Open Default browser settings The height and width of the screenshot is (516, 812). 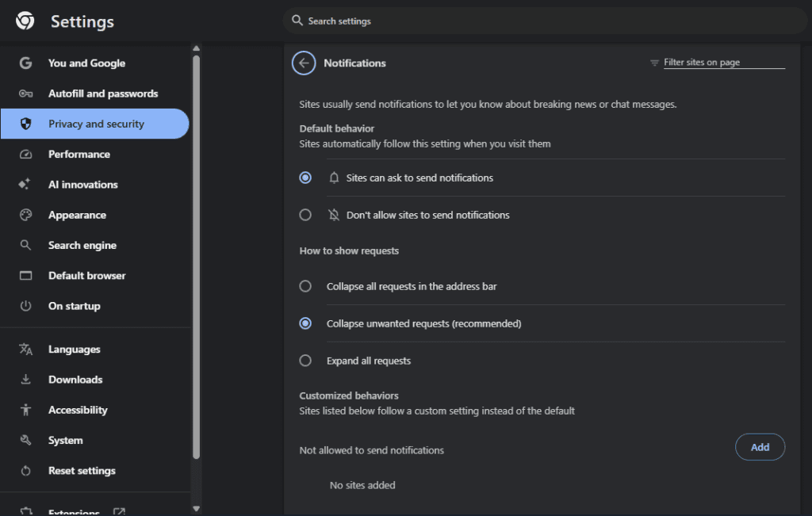tap(95, 275)
